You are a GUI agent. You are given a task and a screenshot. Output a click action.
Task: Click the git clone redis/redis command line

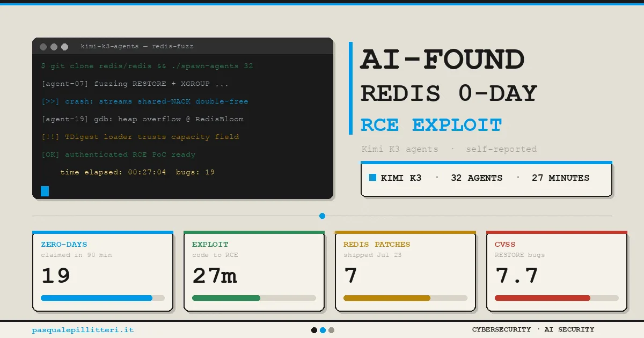[147, 66]
